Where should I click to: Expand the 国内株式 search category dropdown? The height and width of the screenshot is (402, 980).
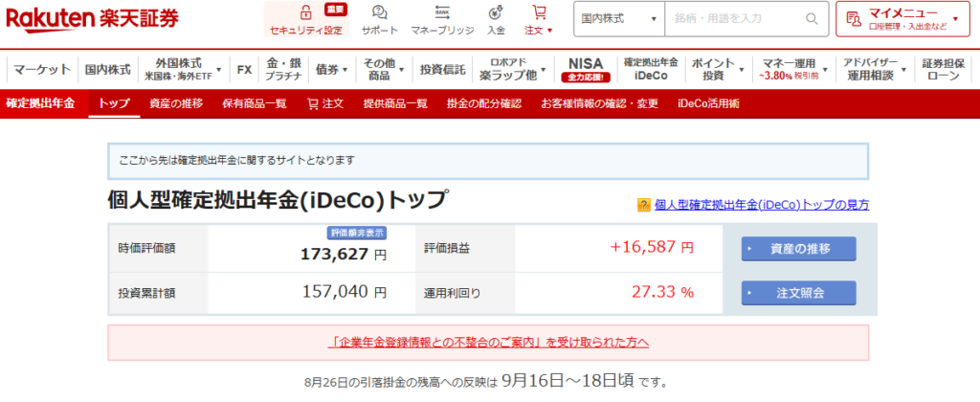[x=620, y=18]
